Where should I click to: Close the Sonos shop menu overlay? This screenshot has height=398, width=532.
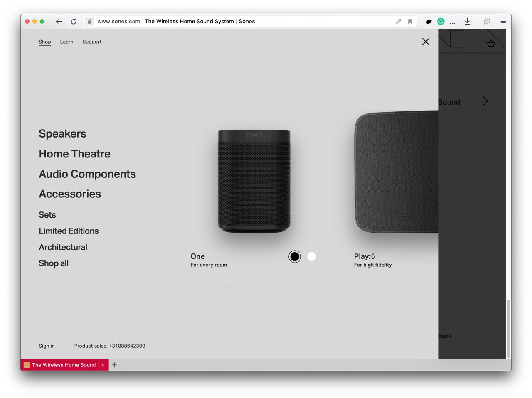click(426, 42)
